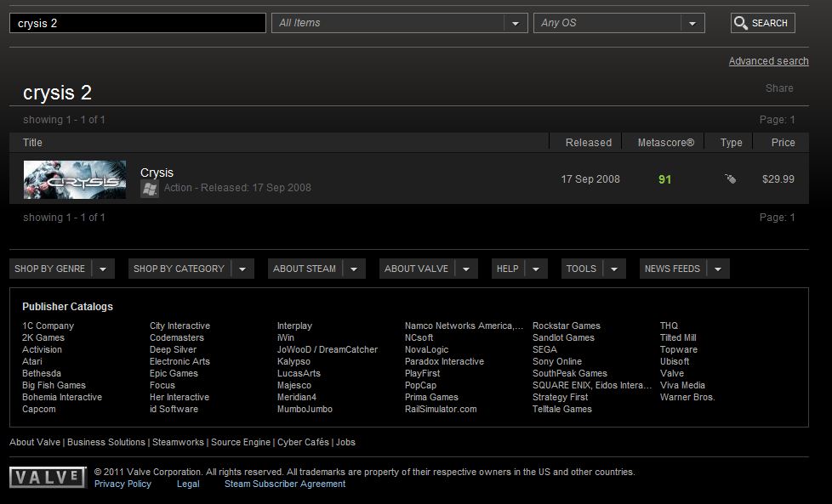Open the Steam Subscriber Agreement link
Screen dimensions: 832x504
point(285,484)
